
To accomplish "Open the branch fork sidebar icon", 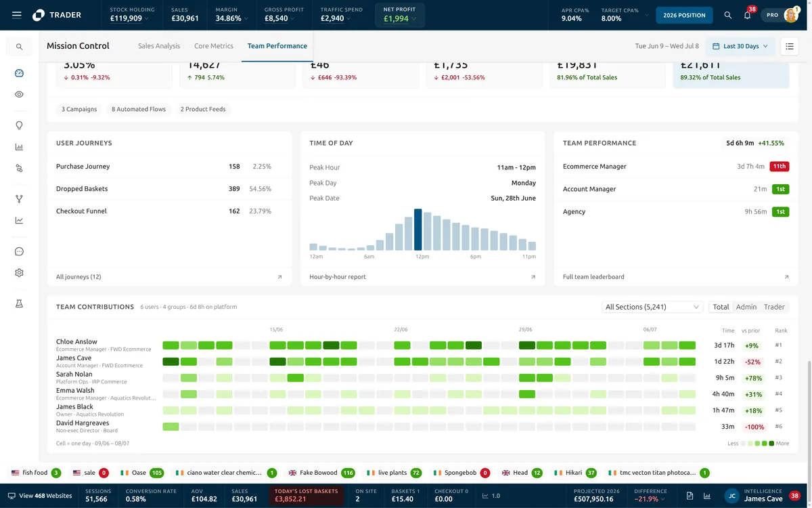I will click(x=19, y=199).
